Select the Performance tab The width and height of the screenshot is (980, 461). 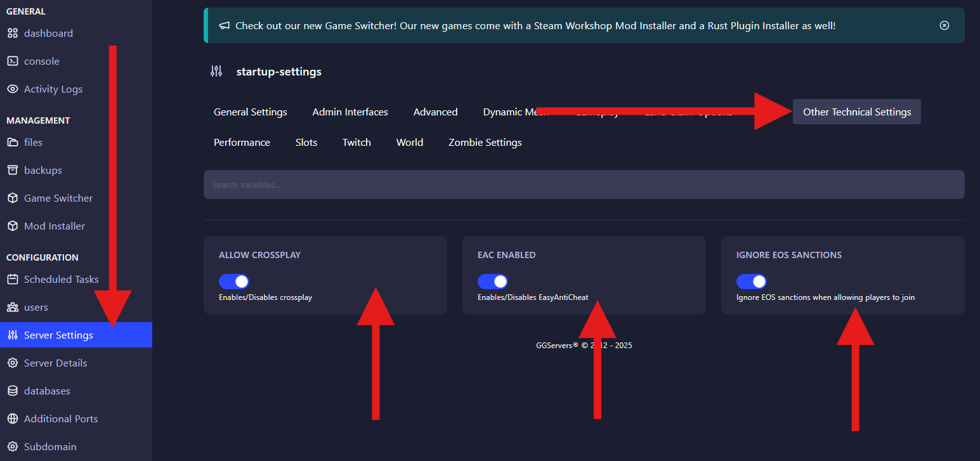point(242,142)
